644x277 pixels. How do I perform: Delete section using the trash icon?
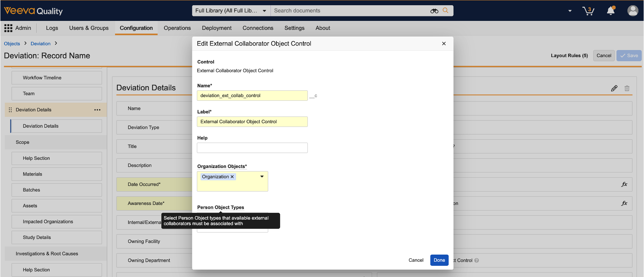click(x=627, y=88)
